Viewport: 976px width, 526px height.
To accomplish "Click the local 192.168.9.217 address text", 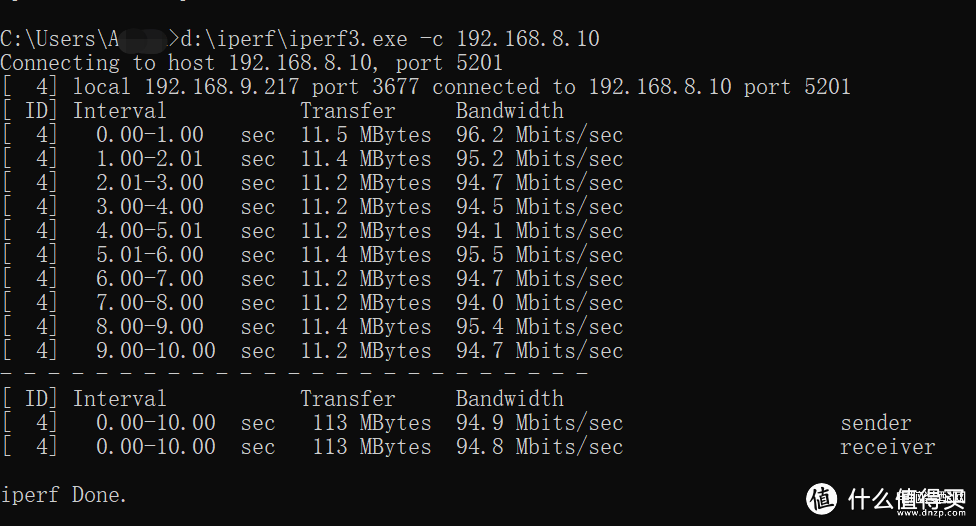I will pyautogui.click(x=185, y=87).
